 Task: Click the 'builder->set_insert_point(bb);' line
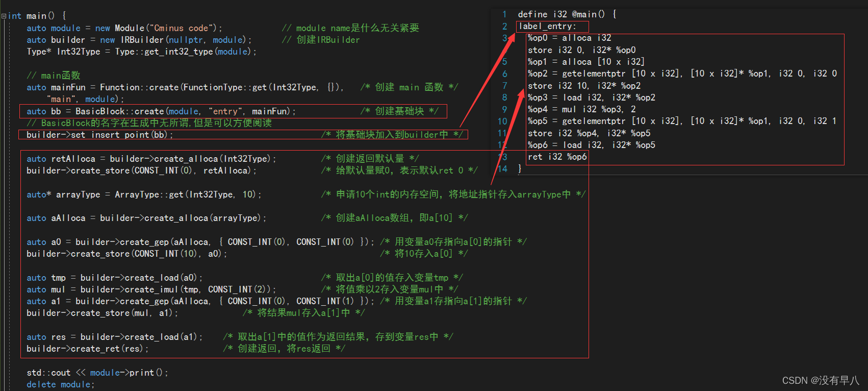click(100, 135)
